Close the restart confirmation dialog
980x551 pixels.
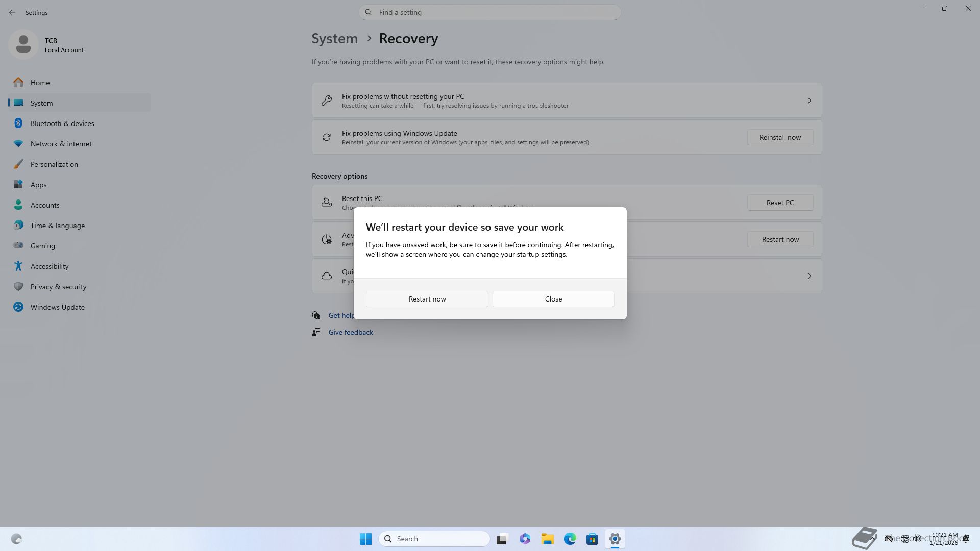(x=553, y=299)
